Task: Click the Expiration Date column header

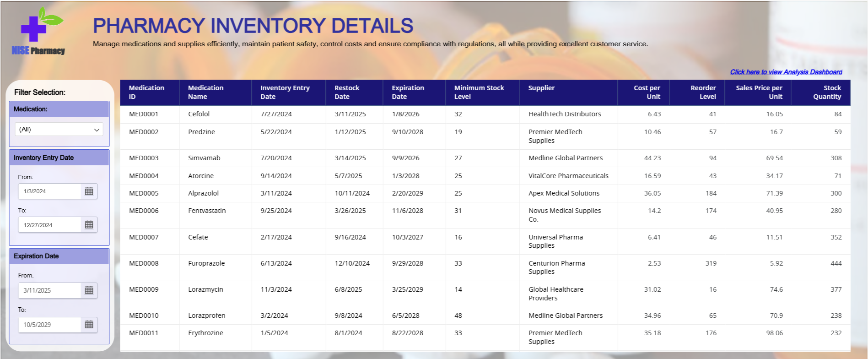Action: [408, 92]
